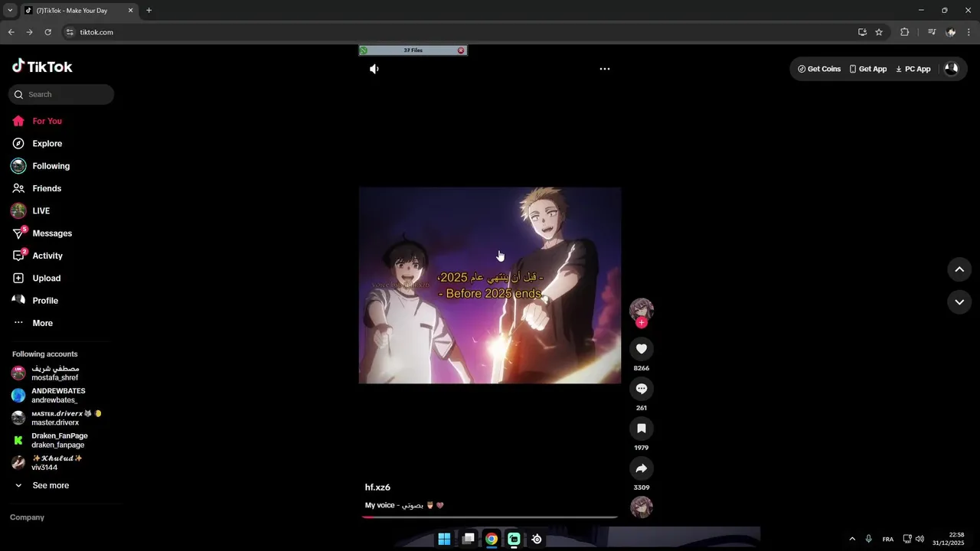This screenshot has height=551, width=980.
Task: Open Chrome from the taskbar
Action: (491, 539)
